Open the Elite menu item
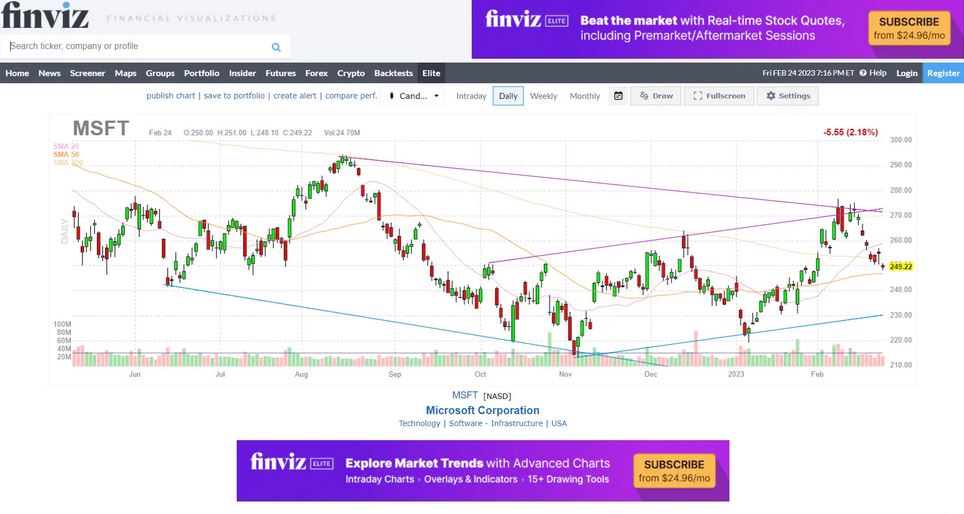964x514 pixels. click(x=431, y=73)
